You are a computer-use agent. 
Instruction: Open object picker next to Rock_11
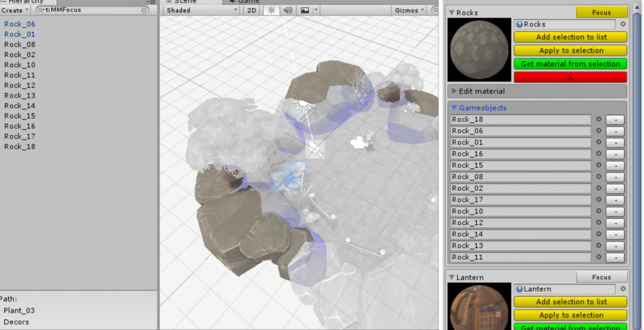(x=598, y=257)
